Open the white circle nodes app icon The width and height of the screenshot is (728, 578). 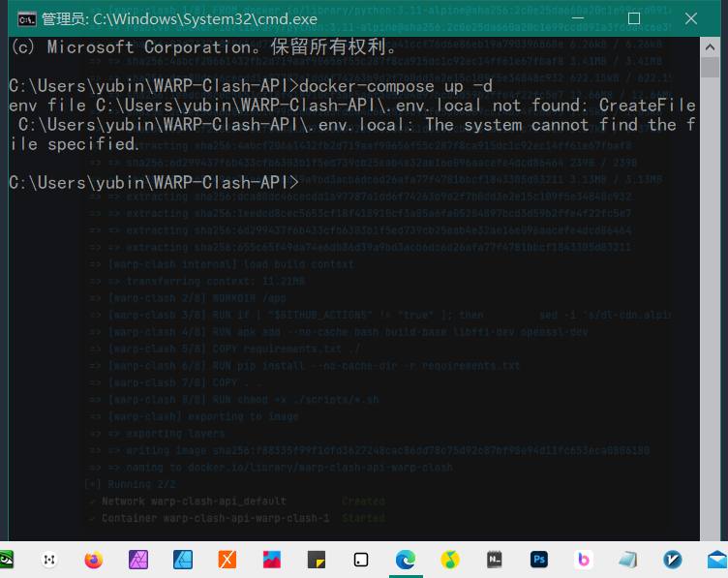49,560
